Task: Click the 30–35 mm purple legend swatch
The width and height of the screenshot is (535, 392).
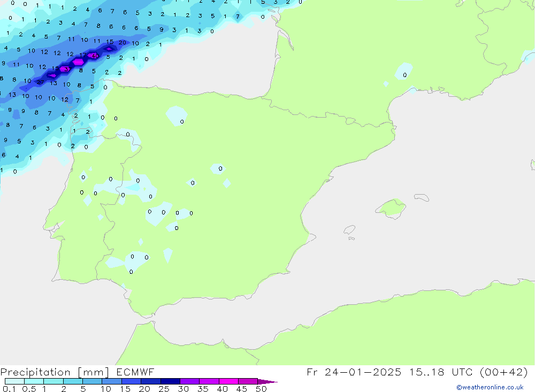Action: pos(190,381)
